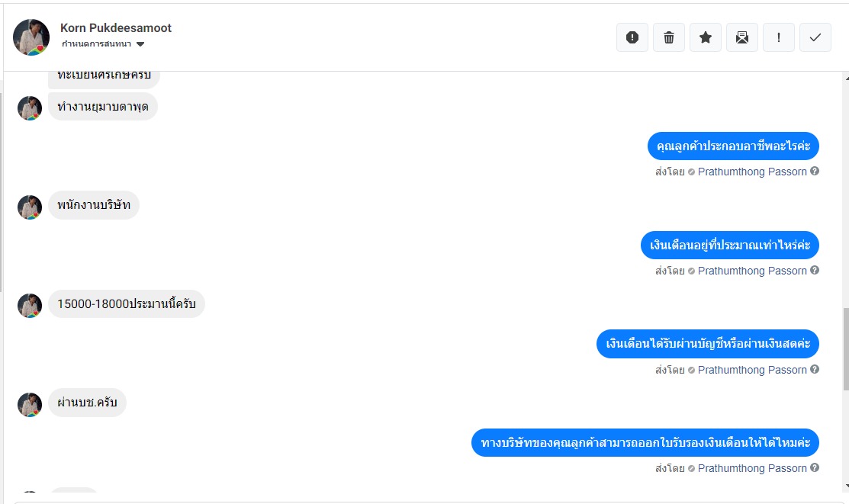
Task: Click help icon under เงินเดือนอยู่ที่ประมาณเท่าไหร่ค่ะ message
Action: pyautogui.click(x=815, y=270)
